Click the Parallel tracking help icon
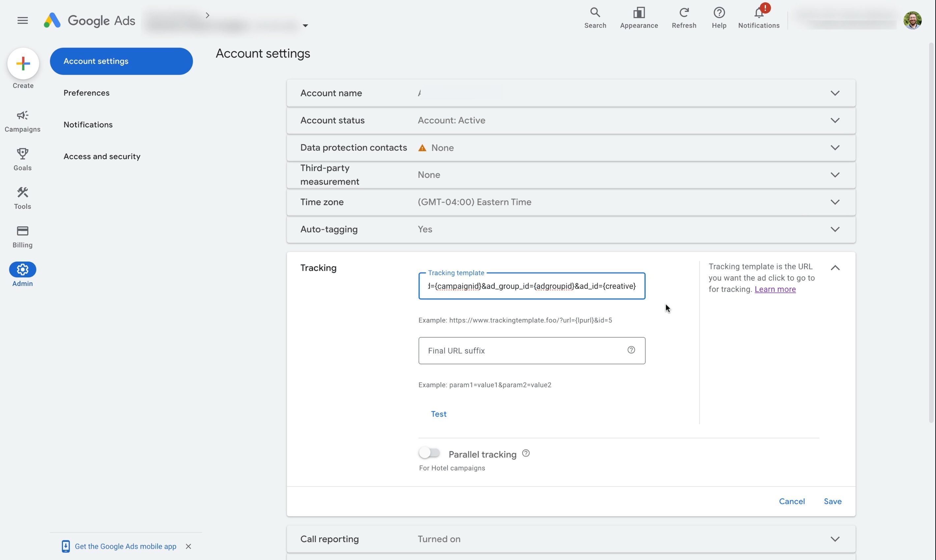936x560 pixels. click(526, 454)
